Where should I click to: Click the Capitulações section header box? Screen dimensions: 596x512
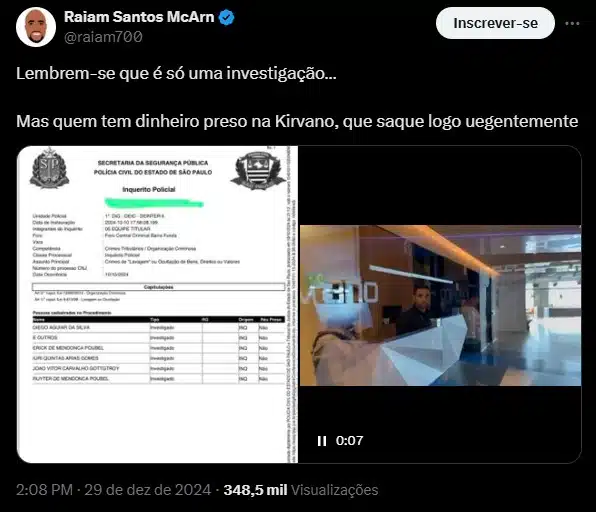159,287
